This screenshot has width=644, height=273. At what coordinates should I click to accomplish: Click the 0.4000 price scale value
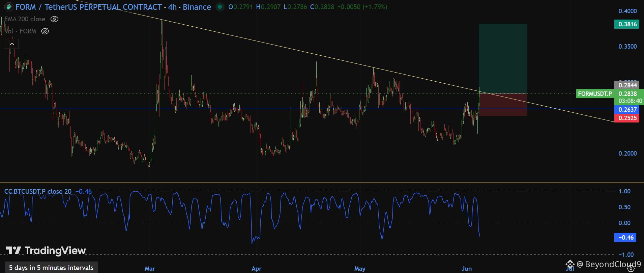coord(627,11)
